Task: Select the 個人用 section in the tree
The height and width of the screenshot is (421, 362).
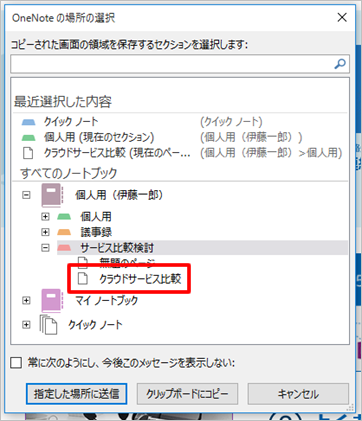Action: pos(96,217)
